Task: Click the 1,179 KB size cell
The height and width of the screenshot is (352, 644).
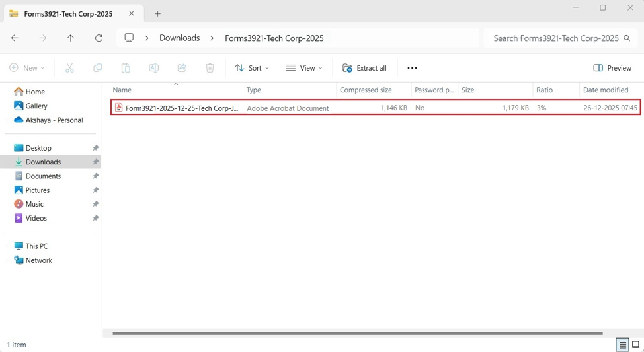Action: (x=516, y=108)
